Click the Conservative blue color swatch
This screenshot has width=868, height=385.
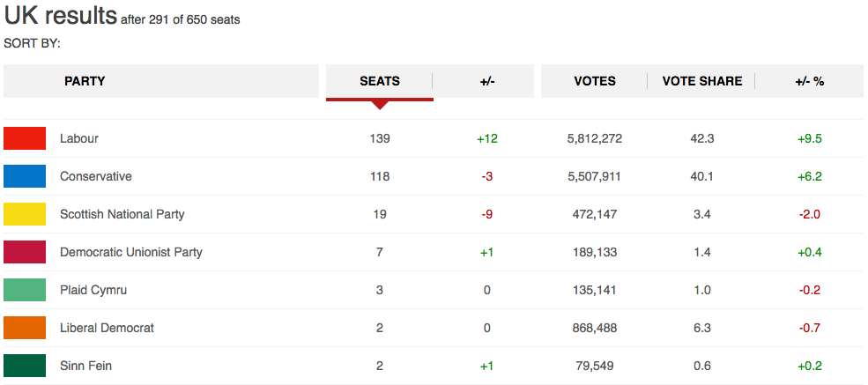(x=25, y=176)
